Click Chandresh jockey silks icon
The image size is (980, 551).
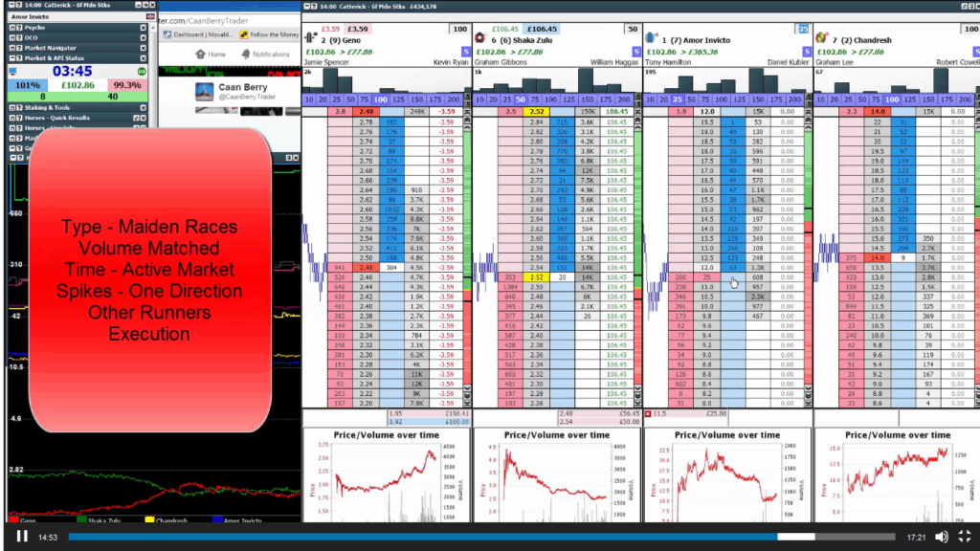click(x=821, y=38)
